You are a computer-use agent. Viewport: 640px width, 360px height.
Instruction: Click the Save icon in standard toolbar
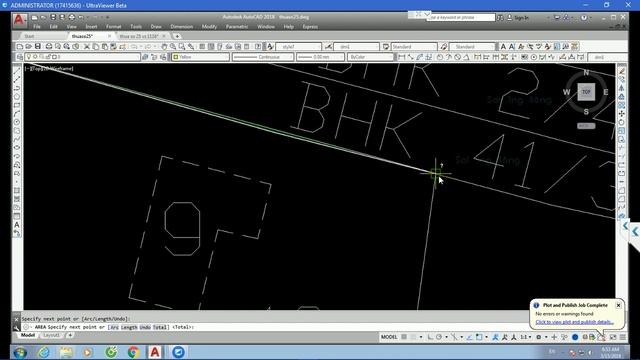point(38,47)
